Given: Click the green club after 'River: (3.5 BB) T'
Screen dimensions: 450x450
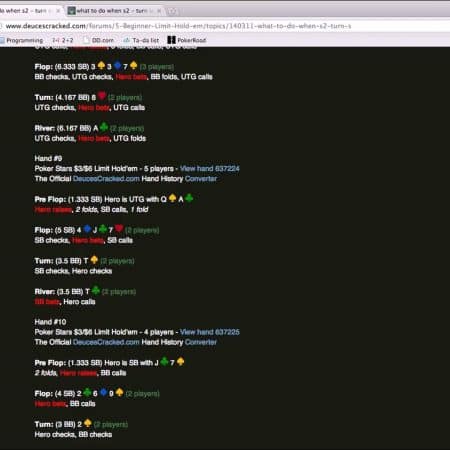Looking at the screenshot, I should tap(96, 290).
